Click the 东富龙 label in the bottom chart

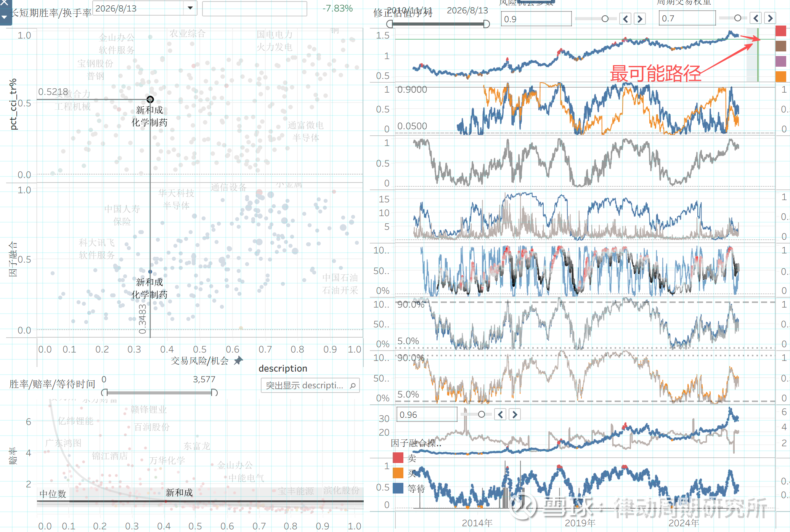(197, 446)
